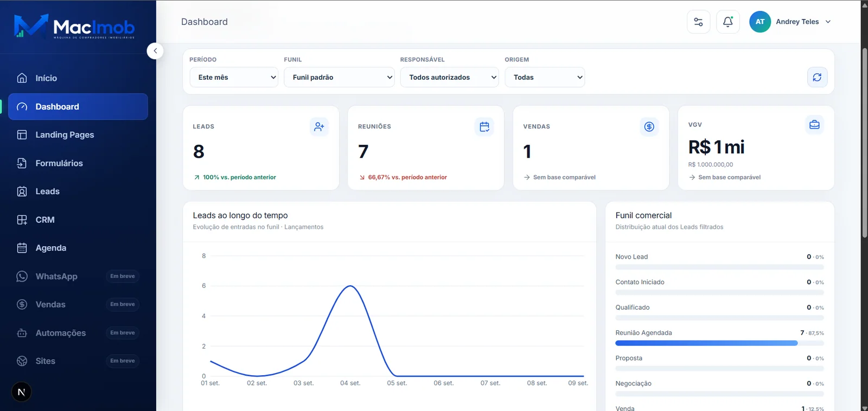Click the Novo Lead progress bar
The width and height of the screenshot is (868, 411).
[719, 267]
